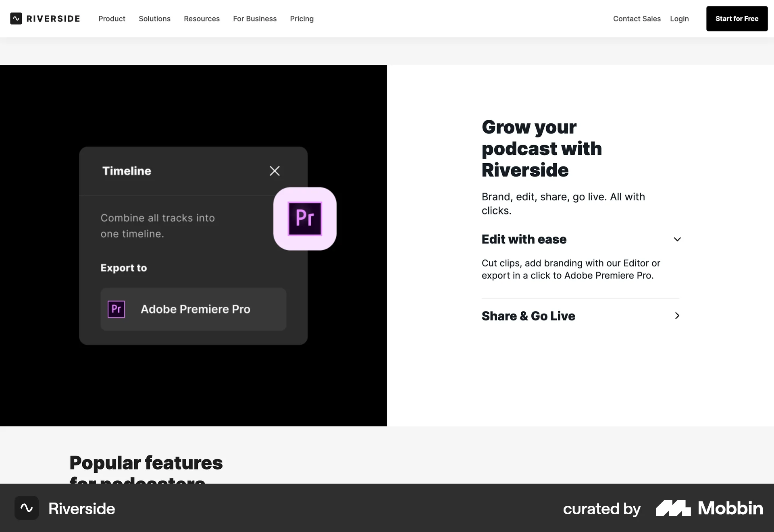Screen dimensions: 774x532
Task: Click the Mobbin logo icon in the footer
Action: 672,508
